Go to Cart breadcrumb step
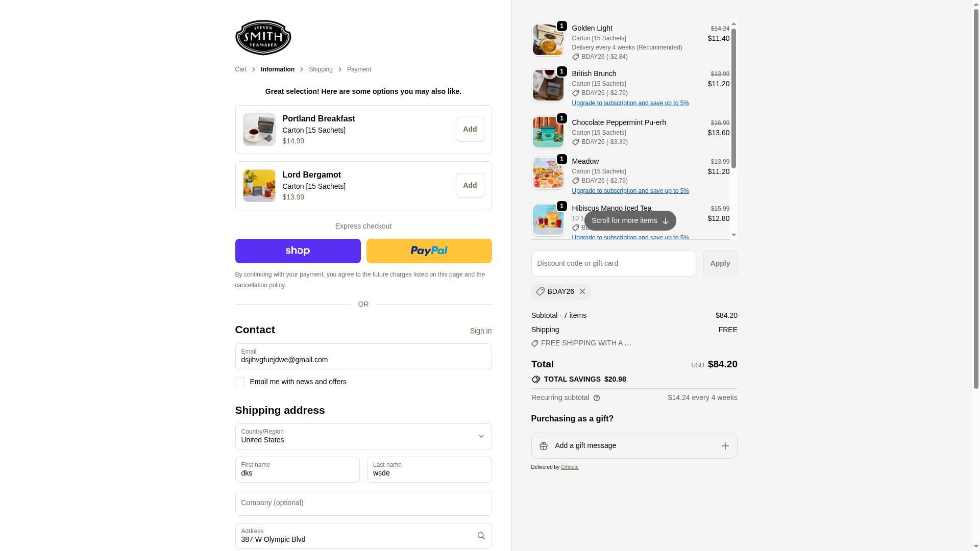Screen dimensions: 980x551 (x=240, y=69)
